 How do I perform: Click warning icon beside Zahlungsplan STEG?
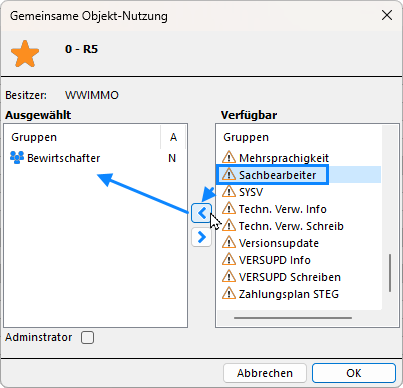(229, 293)
